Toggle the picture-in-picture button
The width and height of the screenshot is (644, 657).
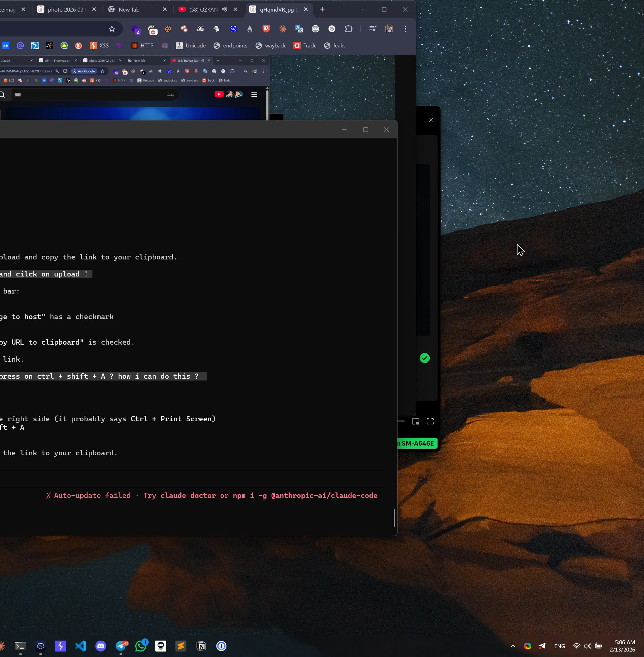pyautogui.click(x=415, y=421)
